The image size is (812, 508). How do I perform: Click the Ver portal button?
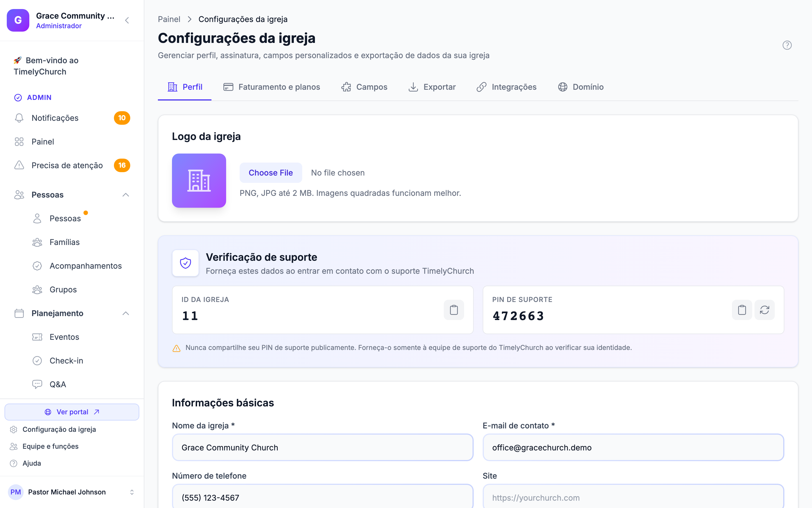(72, 412)
